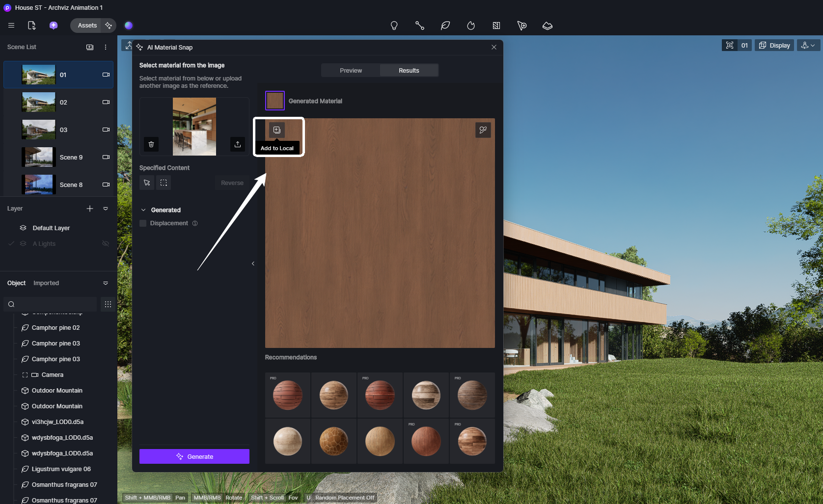This screenshot has width=823, height=504.
Task: Select the cursor-plus placement tool
Action: [522, 26]
